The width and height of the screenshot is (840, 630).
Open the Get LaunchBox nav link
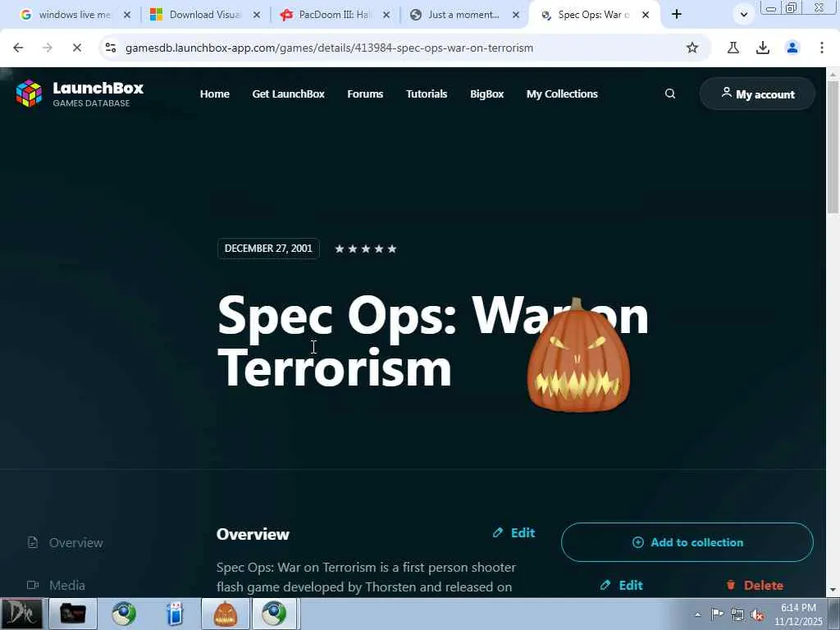(x=288, y=94)
